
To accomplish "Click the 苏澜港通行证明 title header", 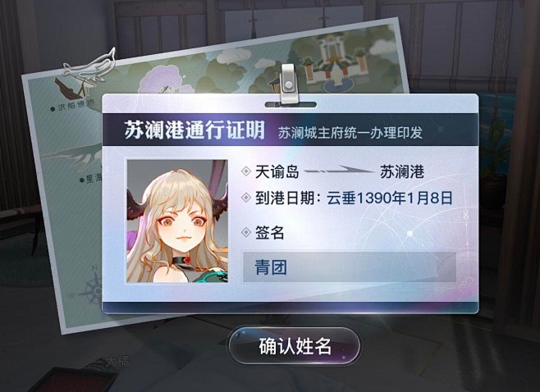I will click(194, 130).
